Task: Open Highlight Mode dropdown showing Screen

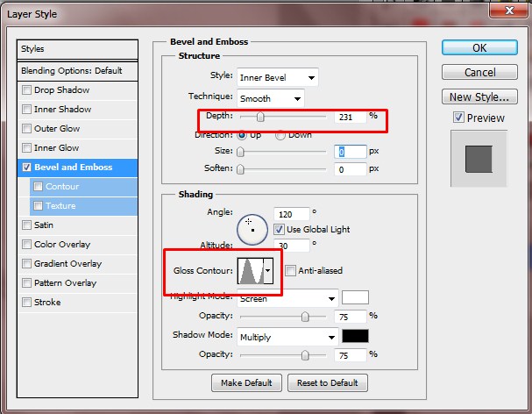Action: click(x=287, y=299)
